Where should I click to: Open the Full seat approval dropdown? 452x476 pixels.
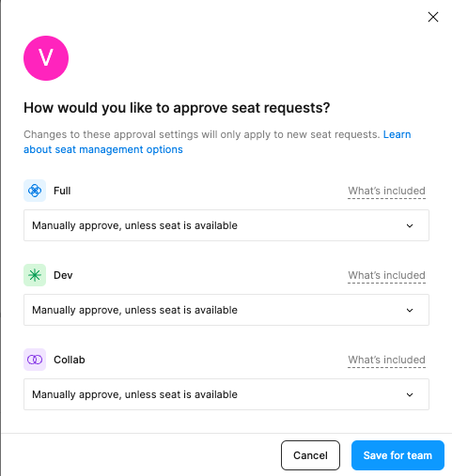(x=226, y=225)
